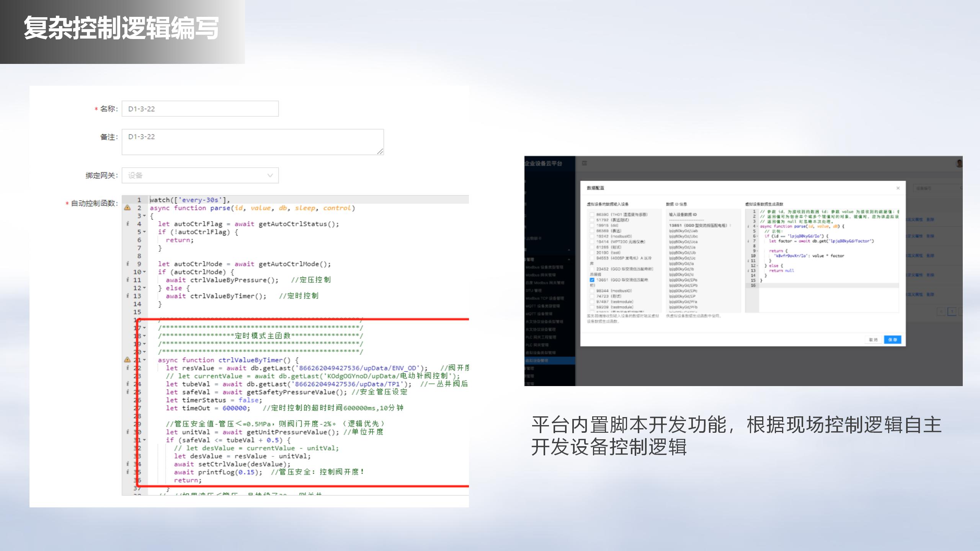Tick the checkbox for the MPT200 device

592,242
